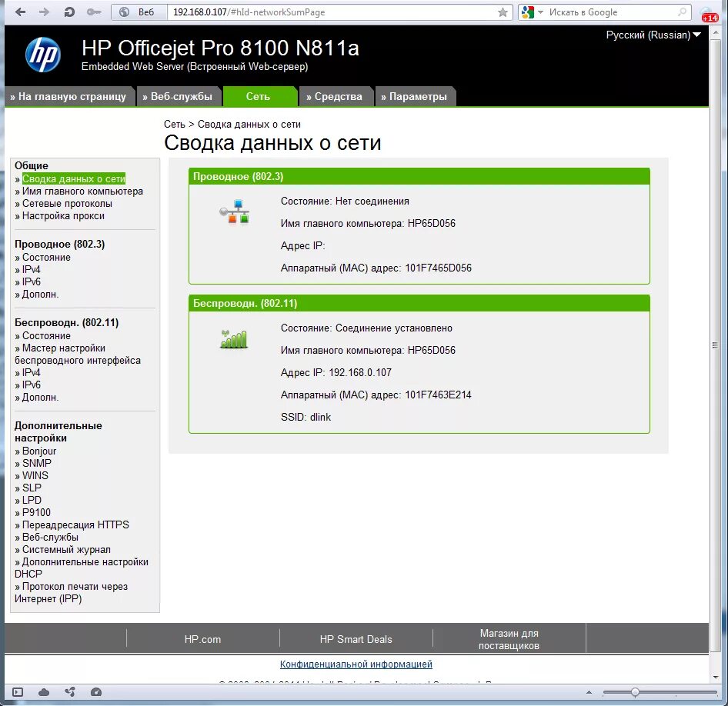
Task: Open the cloud sync icon in status bar
Action: (44, 692)
